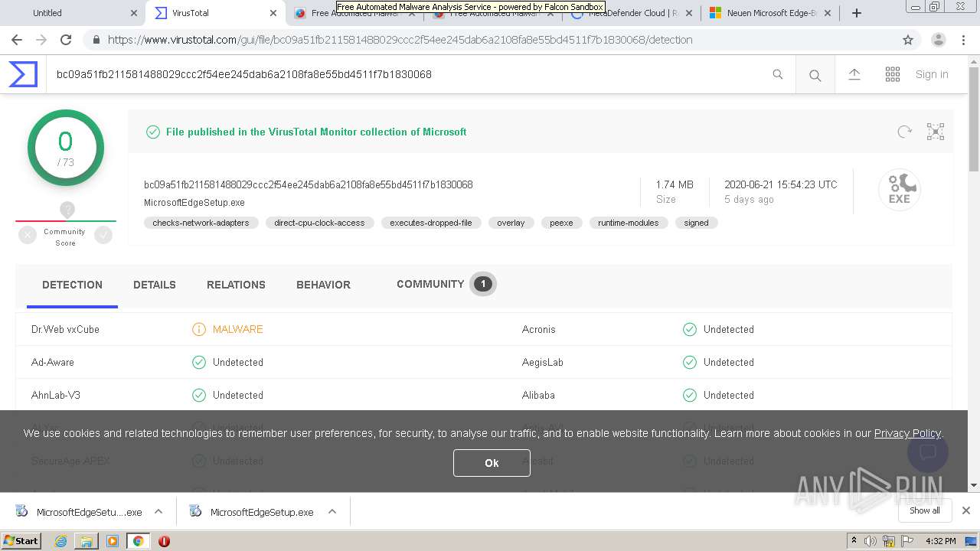Open a new browser tab
Screen dimensions: 980x551
(x=857, y=13)
